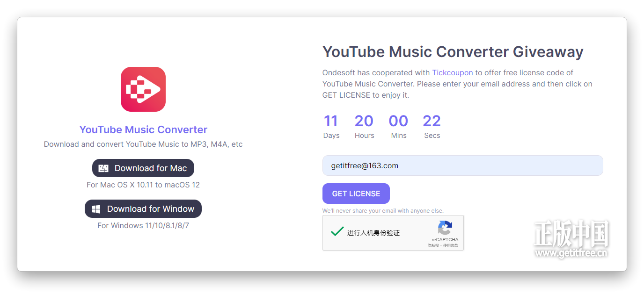This screenshot has height=294, width=644.
Task: Open the reCAPTCHA privacy link
Action: pyautogui.click(x=433, y=245)
